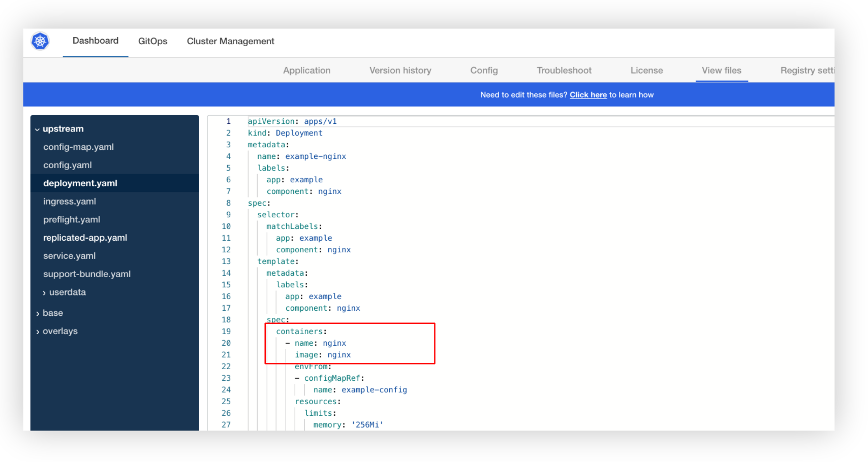Open replicated-app.yaml file
868x462 pixels.
click(85, 237)
